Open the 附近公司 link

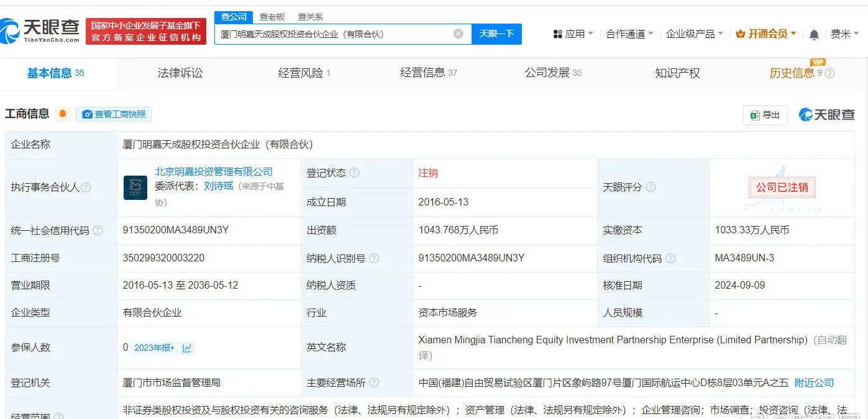tap(814, 383)
